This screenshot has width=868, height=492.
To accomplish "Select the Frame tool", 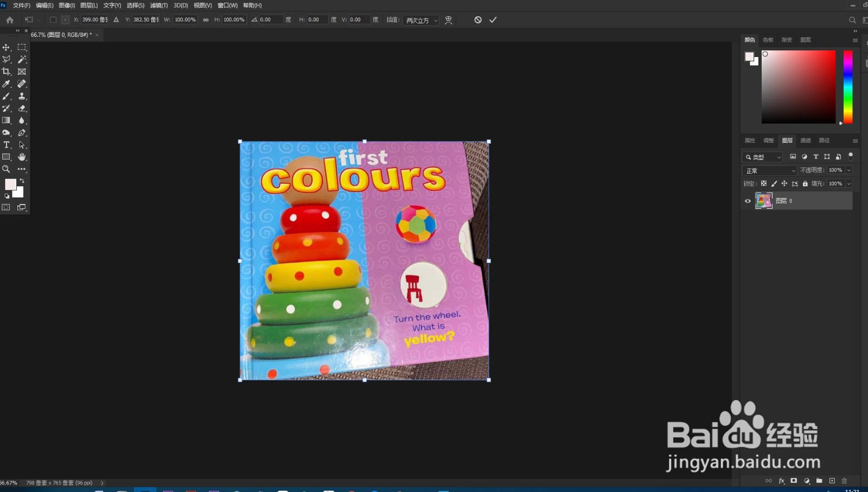I will click(x=22, y=72).
